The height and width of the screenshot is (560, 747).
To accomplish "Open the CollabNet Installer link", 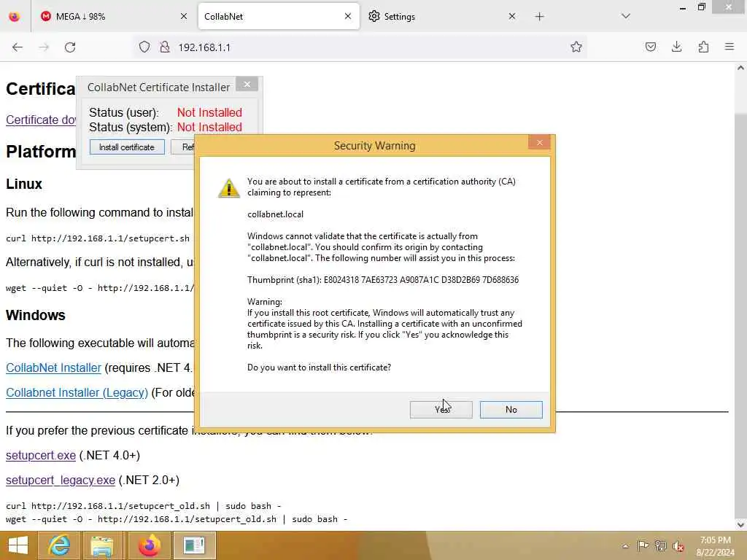I will 53,368.
